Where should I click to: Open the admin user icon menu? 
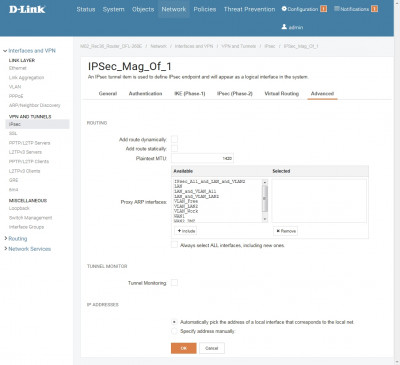[284, 27]
